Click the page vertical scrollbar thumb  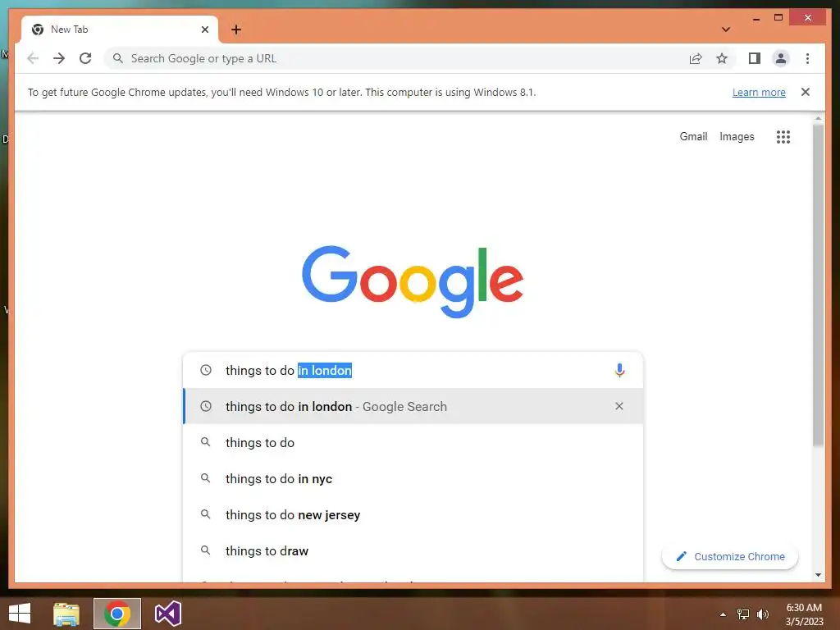click(x=818, y=284)
